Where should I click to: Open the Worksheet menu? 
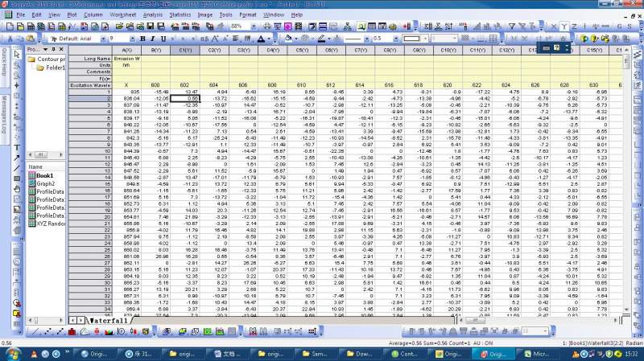123,14
